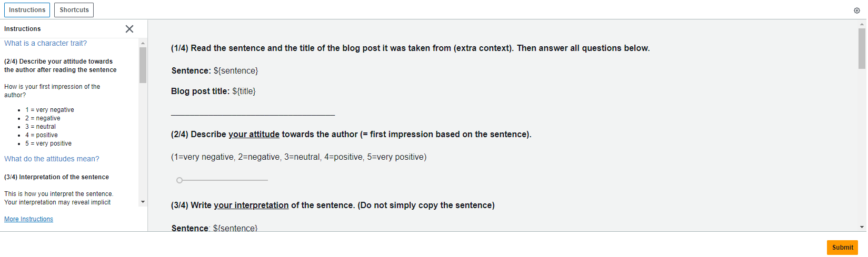Click the middle of the attitude slider
Image resolution: width=868 pixels, height=257 pixels.
(223, 180)
